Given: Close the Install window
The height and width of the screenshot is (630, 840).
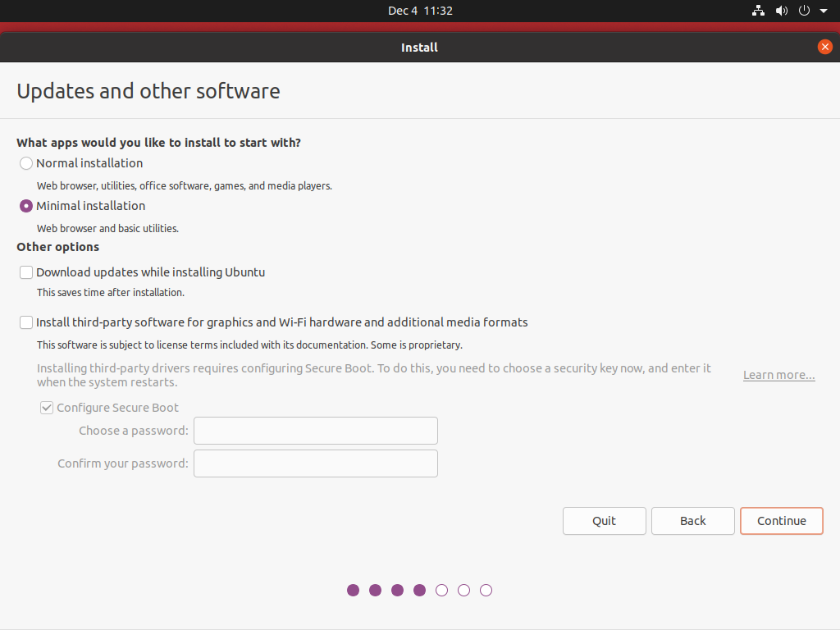Looking at the screenshot, I should (x=825, y=47).
